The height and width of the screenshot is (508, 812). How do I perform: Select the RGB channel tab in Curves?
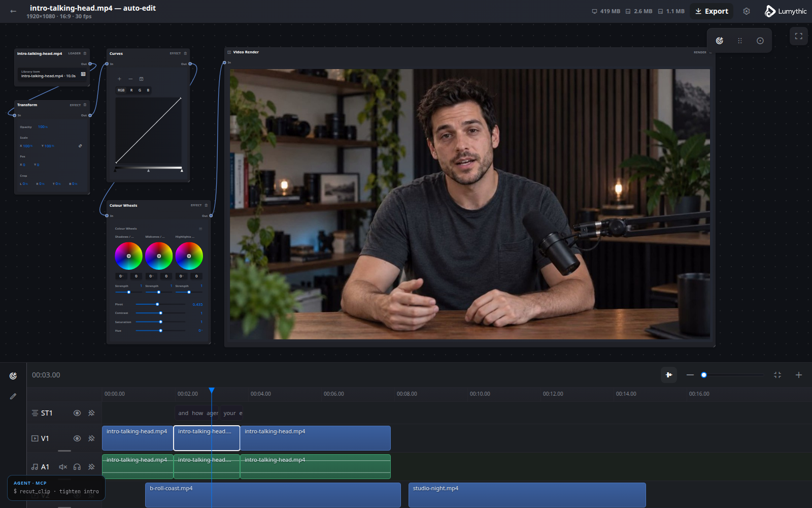(121, 90)
